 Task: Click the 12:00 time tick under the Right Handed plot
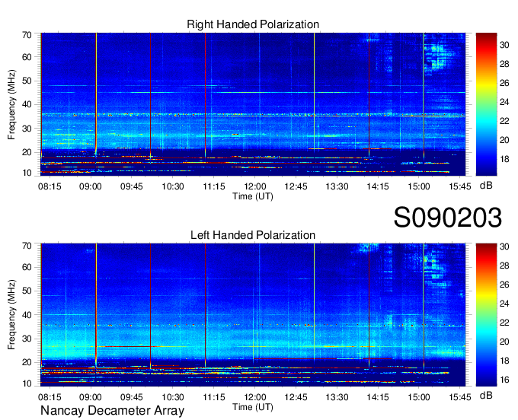[254, 186]
